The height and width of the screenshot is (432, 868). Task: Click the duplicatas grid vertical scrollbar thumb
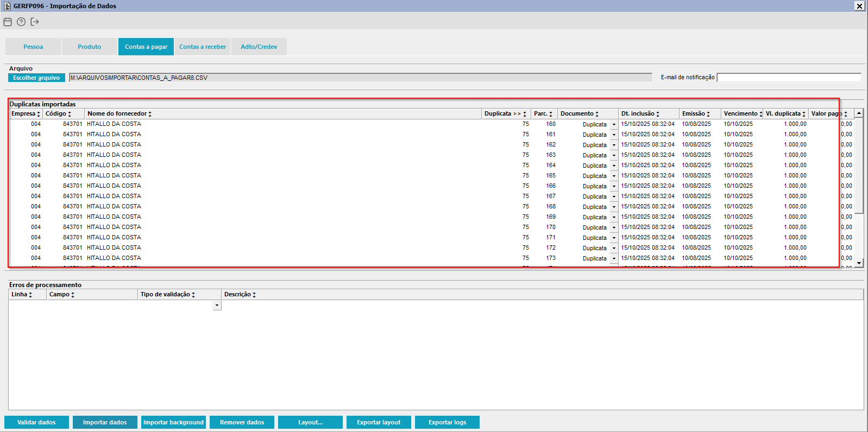tap(859, 166)
